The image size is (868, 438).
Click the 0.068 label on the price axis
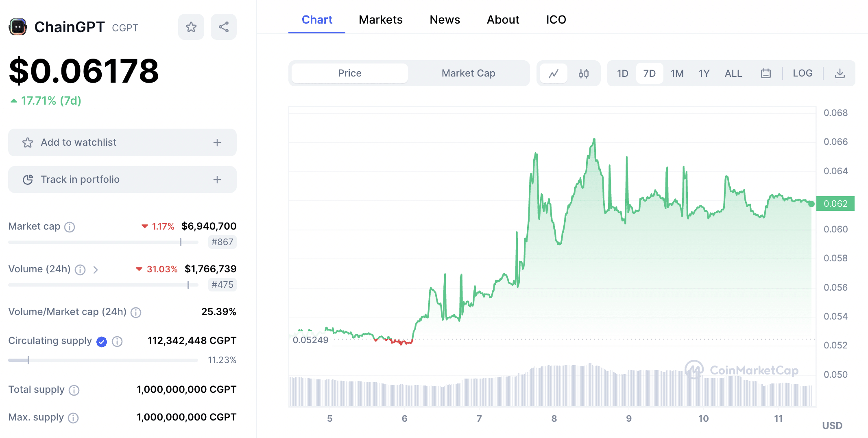coord(835,113)
